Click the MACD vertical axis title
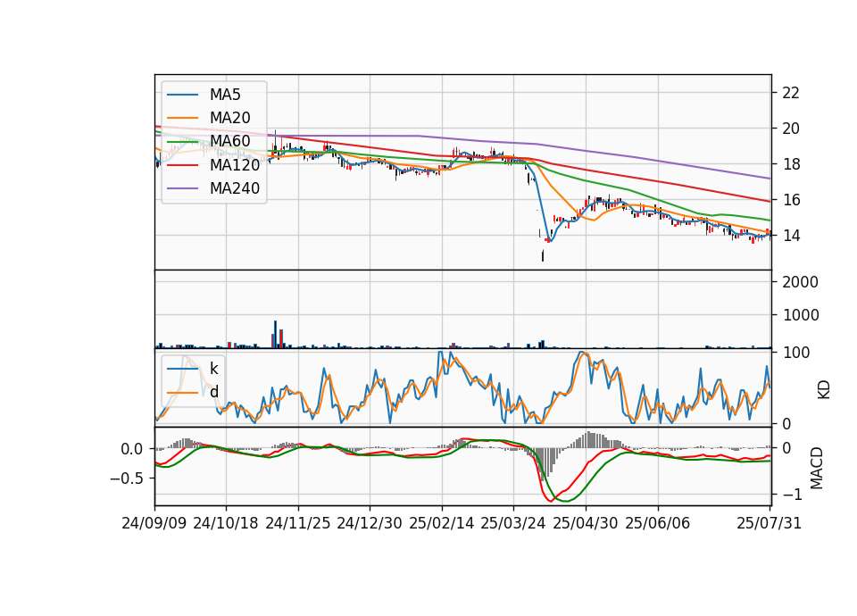Image resolution: width=857 pixels, height=616 pixels. (816, 468)
